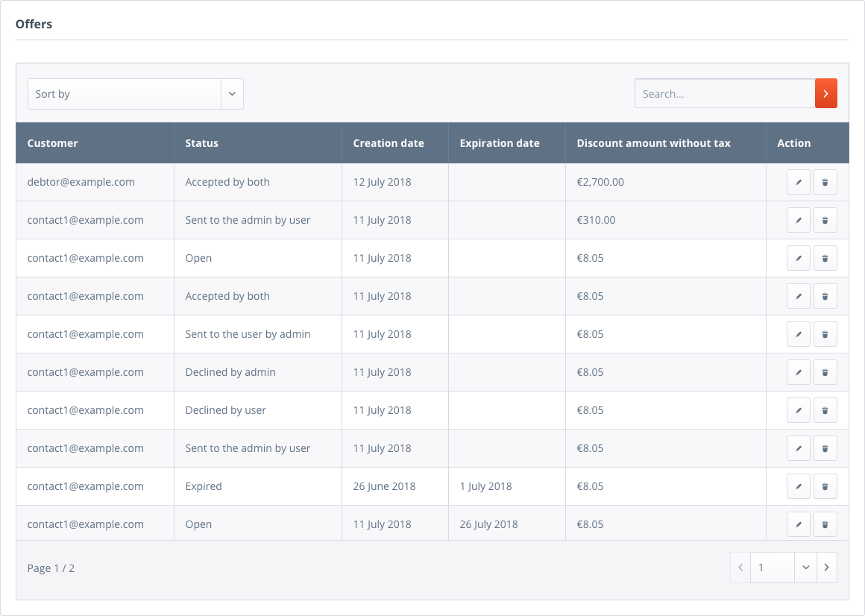Go to the previous page

click(740, 568)
